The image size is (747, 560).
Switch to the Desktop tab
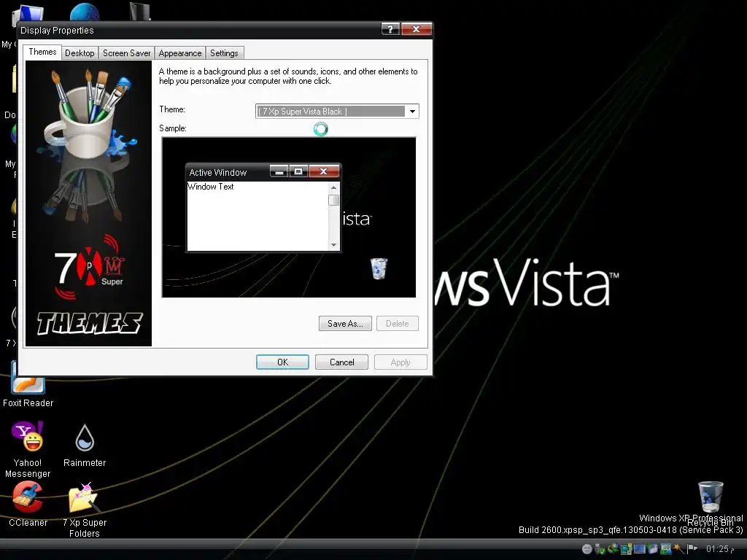80,52
